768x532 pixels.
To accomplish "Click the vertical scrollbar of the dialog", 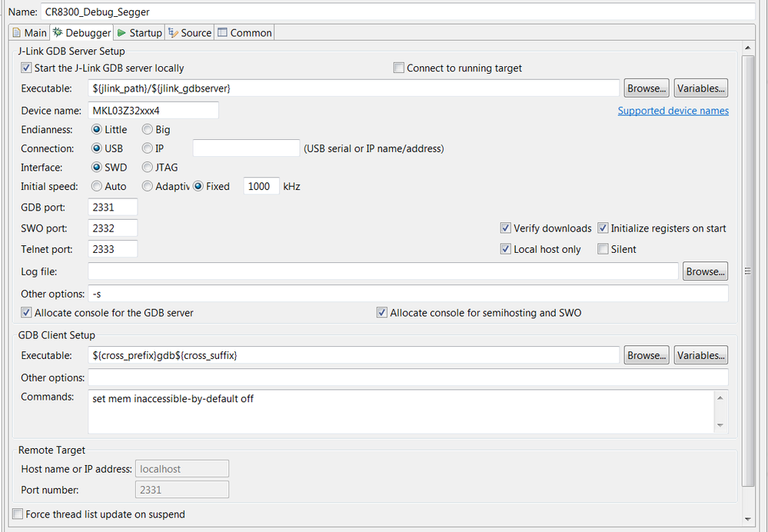I will (x=748, y=271).
